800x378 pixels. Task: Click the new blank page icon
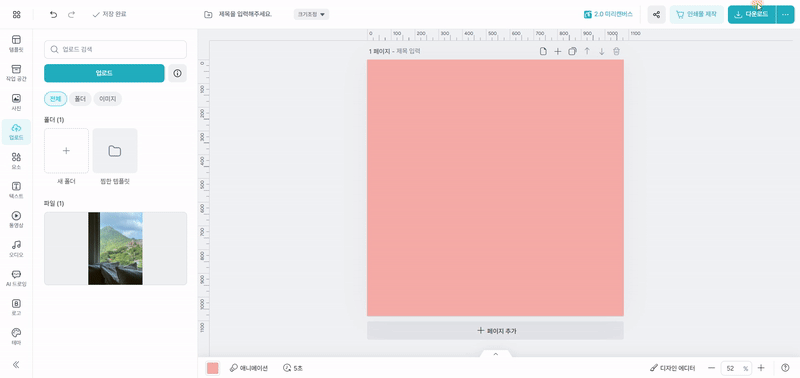point(543,51)
